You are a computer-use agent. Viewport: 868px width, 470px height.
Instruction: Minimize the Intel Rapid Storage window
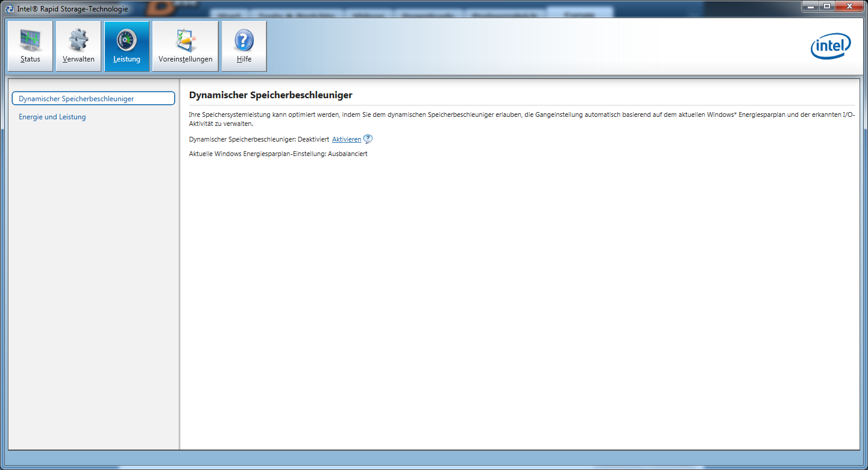[810, 6]
